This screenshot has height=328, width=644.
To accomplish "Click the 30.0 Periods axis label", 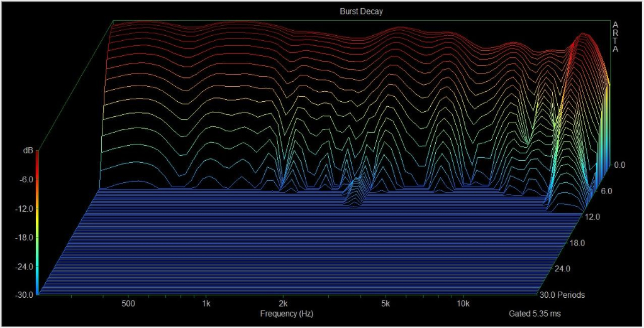I will point(562,295).
